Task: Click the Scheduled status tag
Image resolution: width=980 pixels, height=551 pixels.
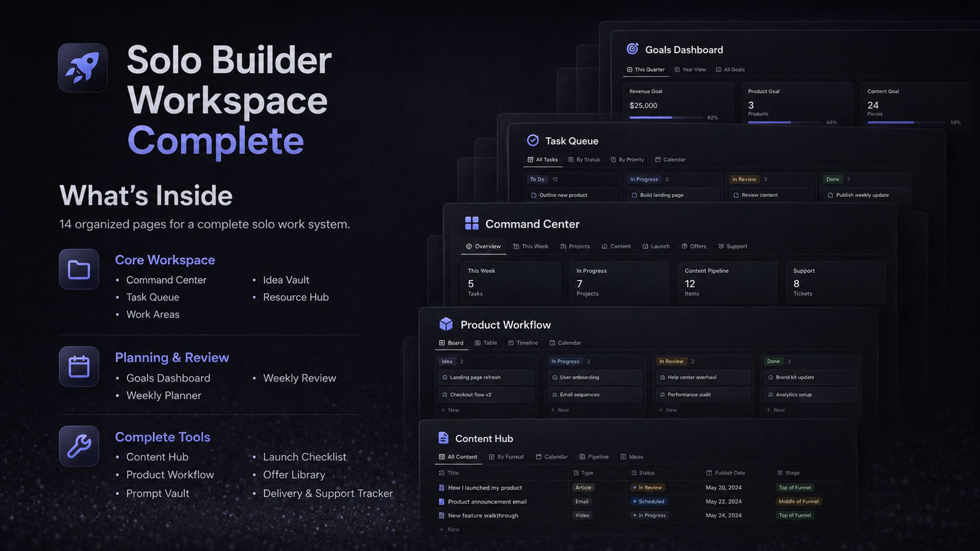Action: [x=648, y=501]
